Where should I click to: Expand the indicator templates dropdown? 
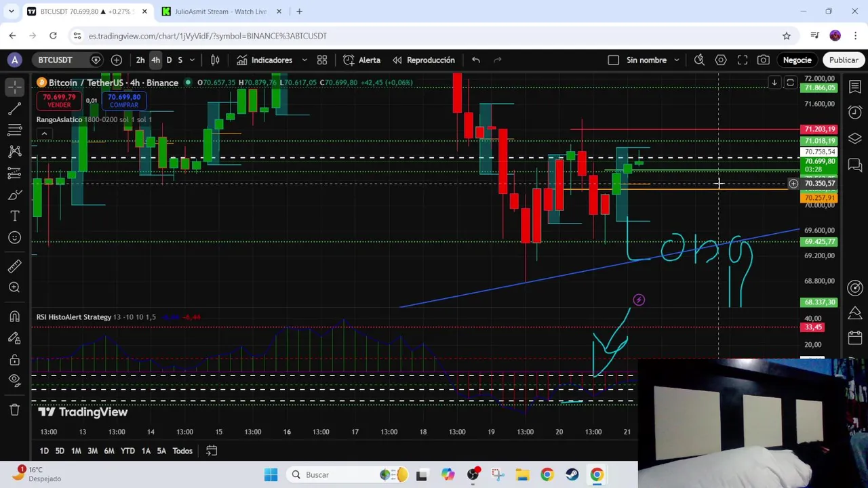[304, 60]
